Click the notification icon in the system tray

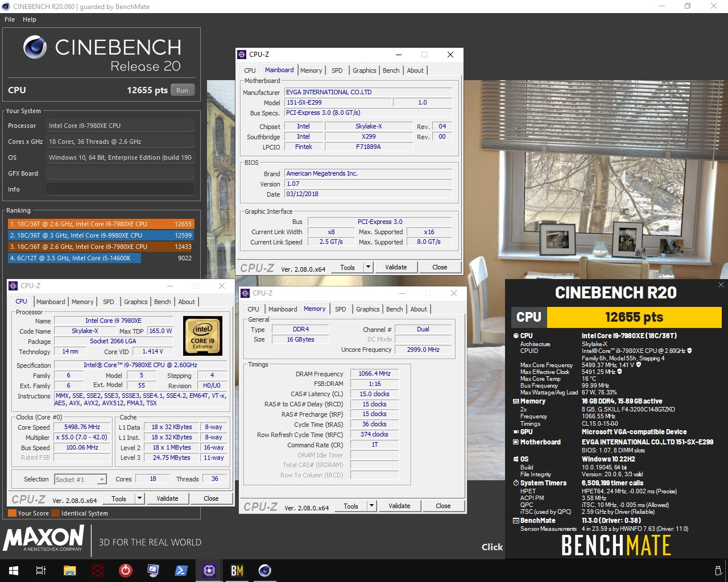tap(718, 571)
